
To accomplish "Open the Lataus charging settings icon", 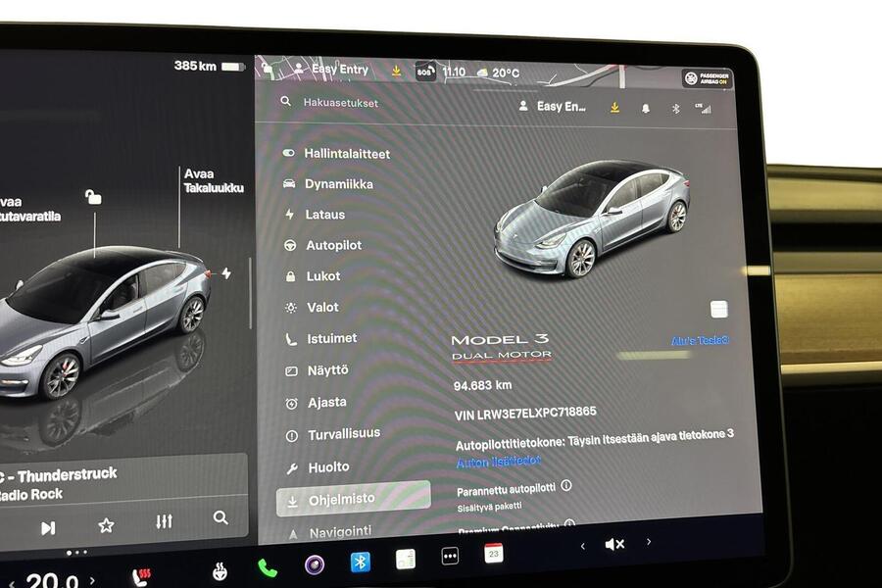I will point(288,214).
